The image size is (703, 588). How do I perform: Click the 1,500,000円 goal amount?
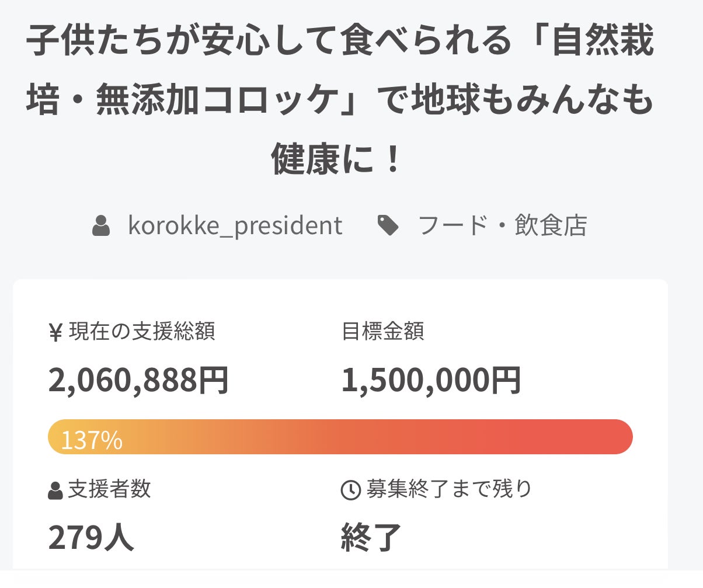point(431,381)
